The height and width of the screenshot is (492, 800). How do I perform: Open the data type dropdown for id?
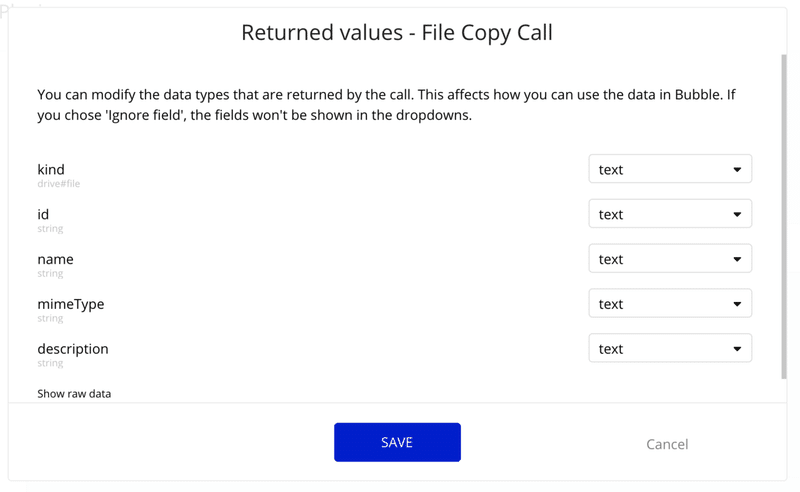pos(670,214)
